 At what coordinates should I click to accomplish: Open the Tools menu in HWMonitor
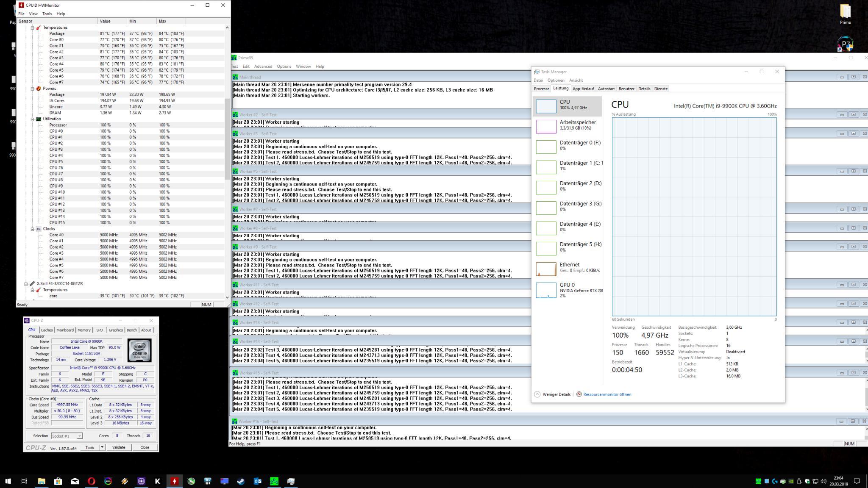pos(47,14)
